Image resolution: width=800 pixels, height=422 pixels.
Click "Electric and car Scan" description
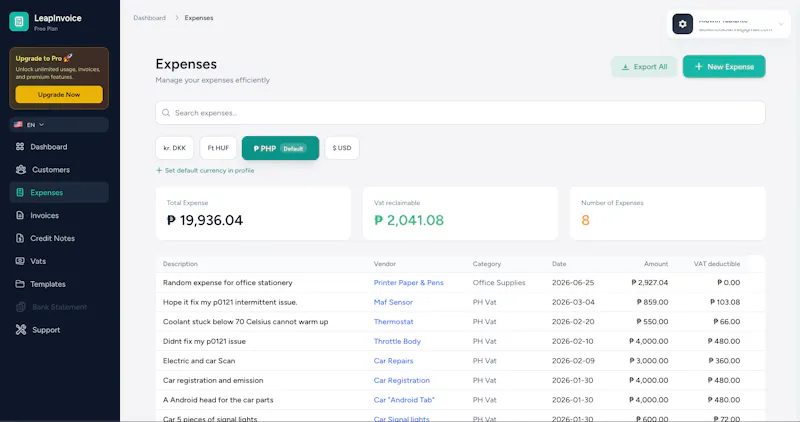pyautogui.click(x=199, y=361)
